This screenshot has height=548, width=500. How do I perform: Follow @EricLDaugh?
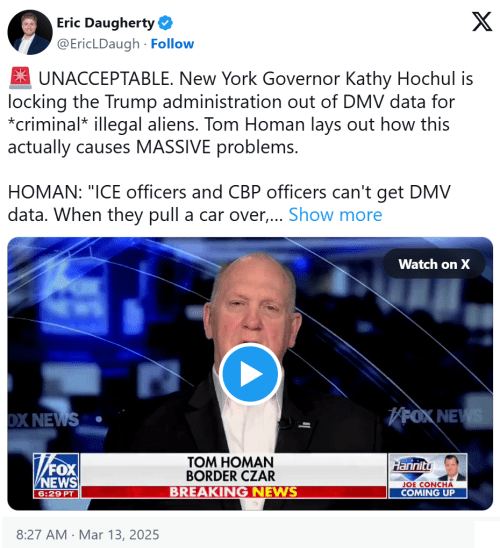[172, 44]
